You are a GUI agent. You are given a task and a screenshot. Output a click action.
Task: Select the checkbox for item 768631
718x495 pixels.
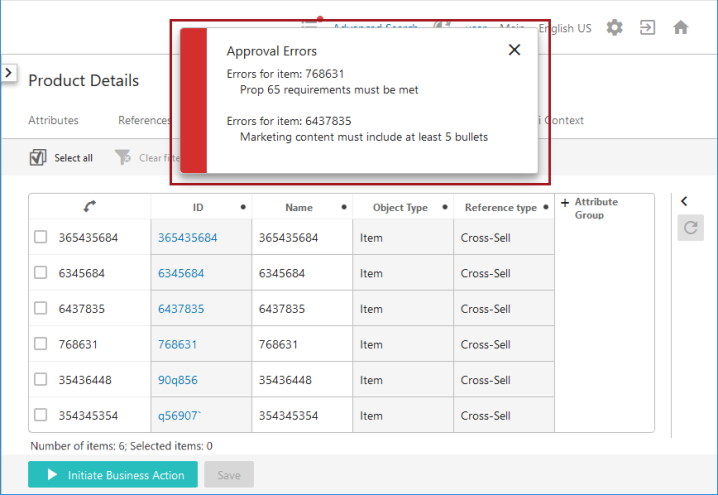[x=41, y=344]
